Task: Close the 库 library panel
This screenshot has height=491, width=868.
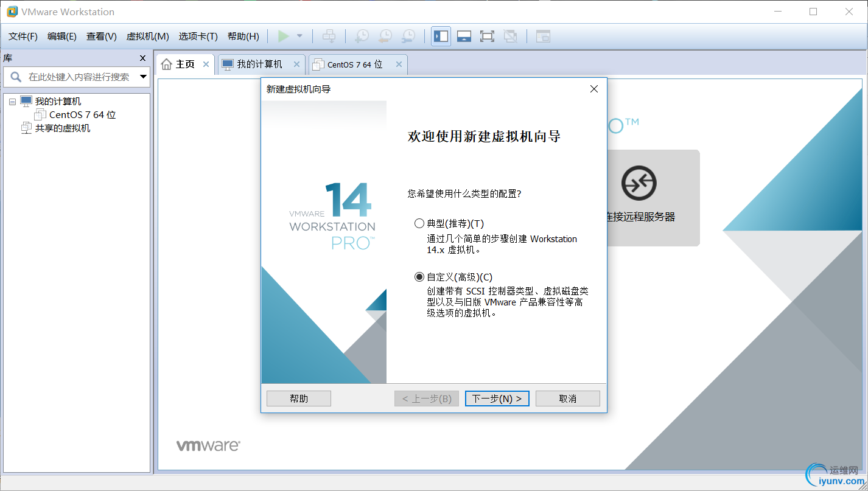Action: tap(143, 58)
